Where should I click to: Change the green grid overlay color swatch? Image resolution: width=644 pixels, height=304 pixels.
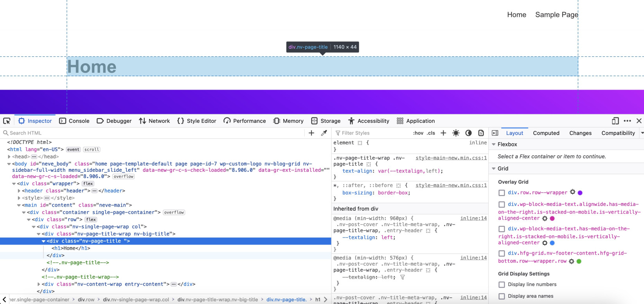pos(579,261)
